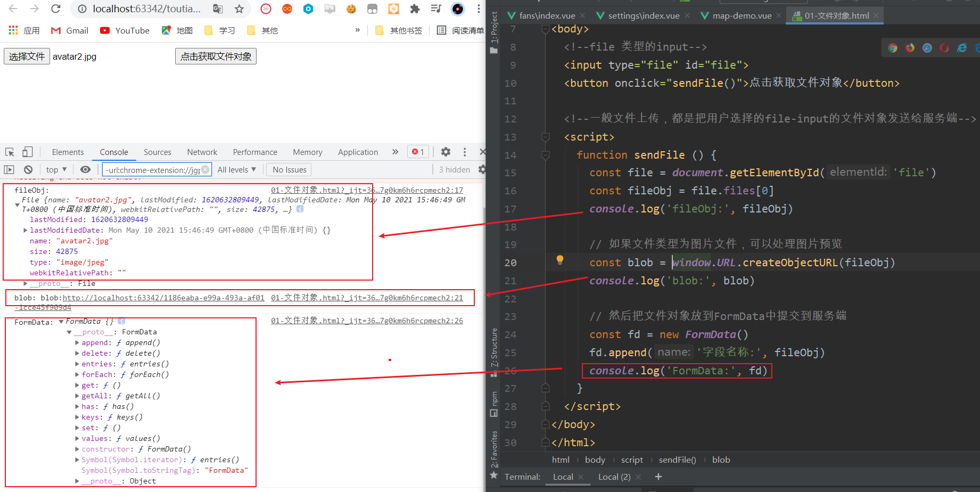Screen dimensions: 980x492
Task: Click the orange infinity extension icon
Action: 287,9
